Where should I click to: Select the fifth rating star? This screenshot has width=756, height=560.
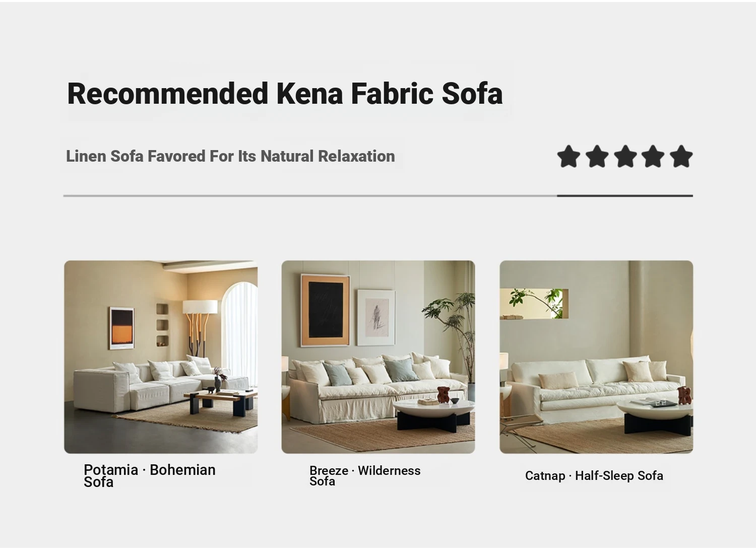(x=681, y=156)
